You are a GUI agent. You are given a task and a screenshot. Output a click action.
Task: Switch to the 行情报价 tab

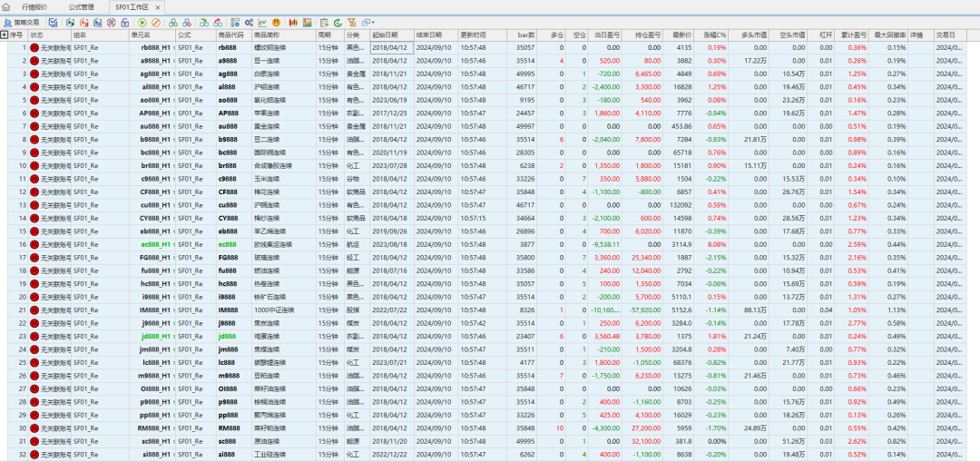click(34, 5)
